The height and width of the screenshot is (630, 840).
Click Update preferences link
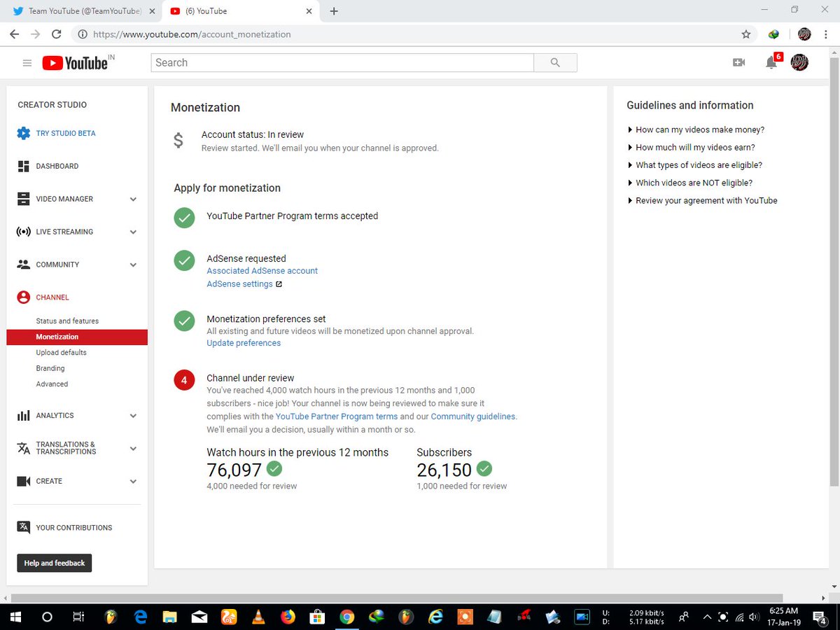(244, 343)
